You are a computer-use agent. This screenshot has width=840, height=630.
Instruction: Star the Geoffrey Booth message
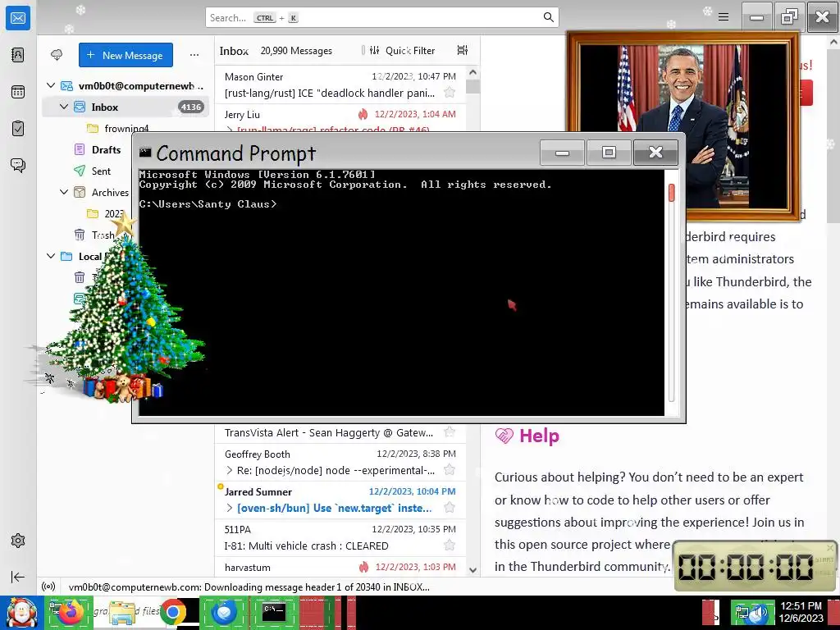click(x=450, y=470)
